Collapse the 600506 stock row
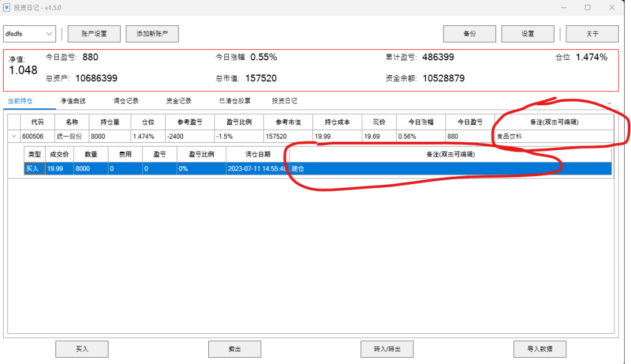631x364 pixels. (14, 136)
